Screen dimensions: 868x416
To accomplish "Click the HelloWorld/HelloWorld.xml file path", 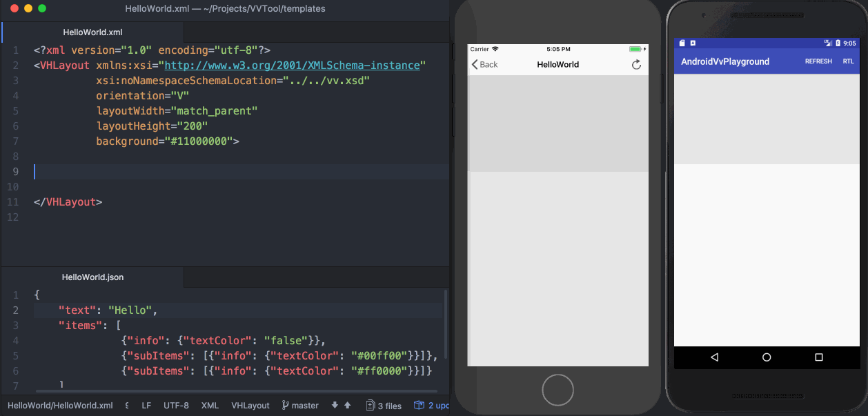I will pos(60,406).
